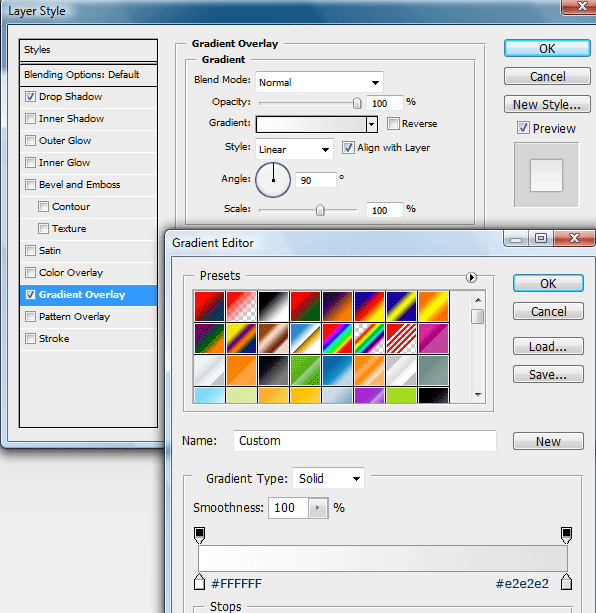Enable the Bevel and Emboss checkbox
This screenshot has width=596, height=613.
click(30, 185)
